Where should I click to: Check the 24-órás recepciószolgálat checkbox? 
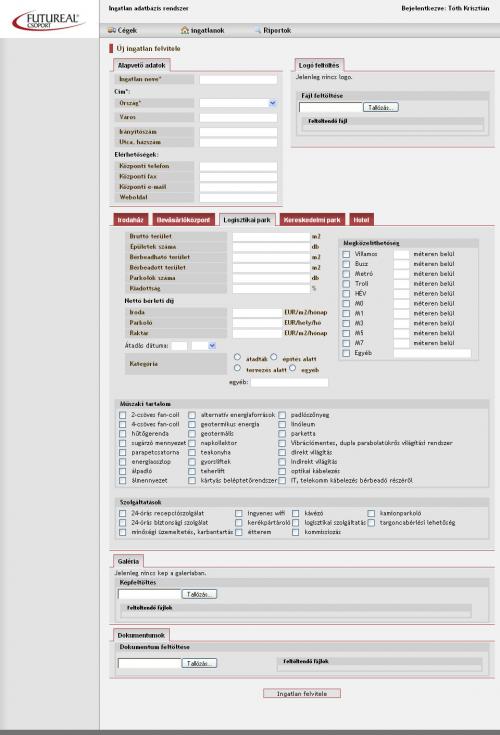[x=123, y=514]
